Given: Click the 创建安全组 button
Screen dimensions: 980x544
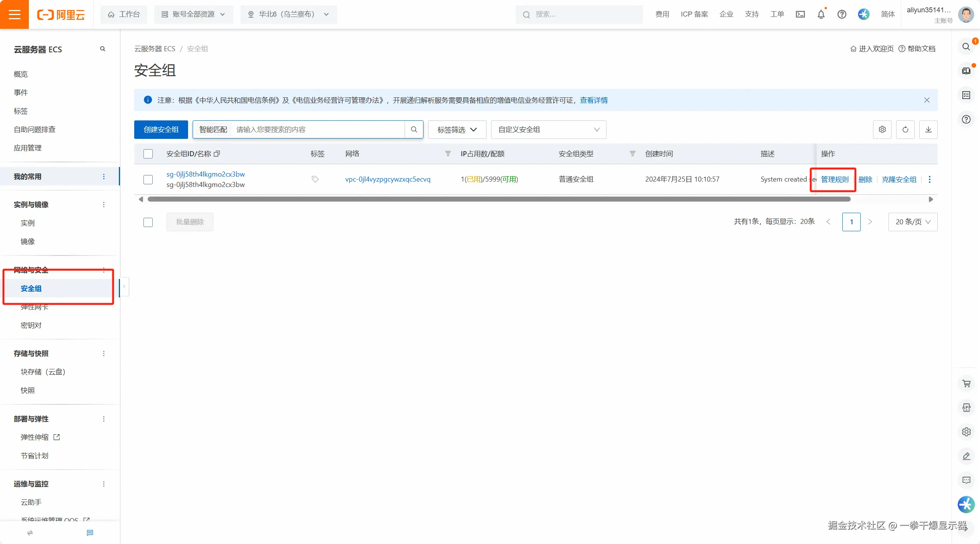Looking at the screenshot, I should click(x=161, y=130).
